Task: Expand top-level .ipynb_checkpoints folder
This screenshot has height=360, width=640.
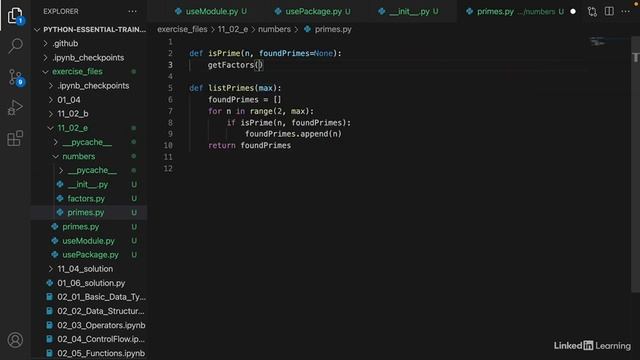Action: click(x=89, y=58)
